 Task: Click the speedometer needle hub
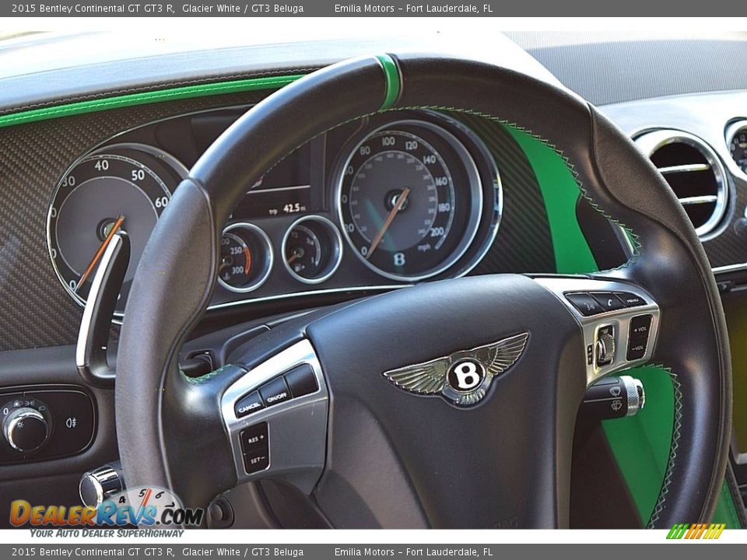pyautogui.click(x=398, y=201)
